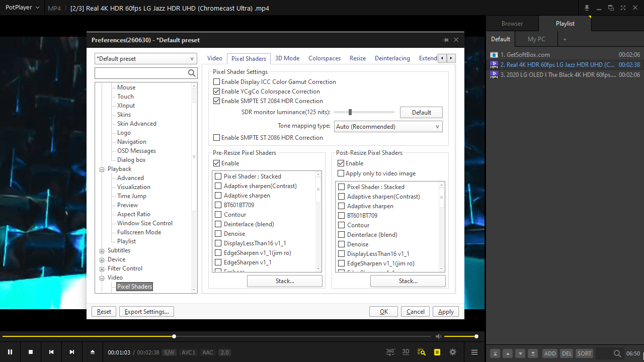644x362 pixels.
Task: Add a new playlist with the plus tab
Action: (565, 39)
